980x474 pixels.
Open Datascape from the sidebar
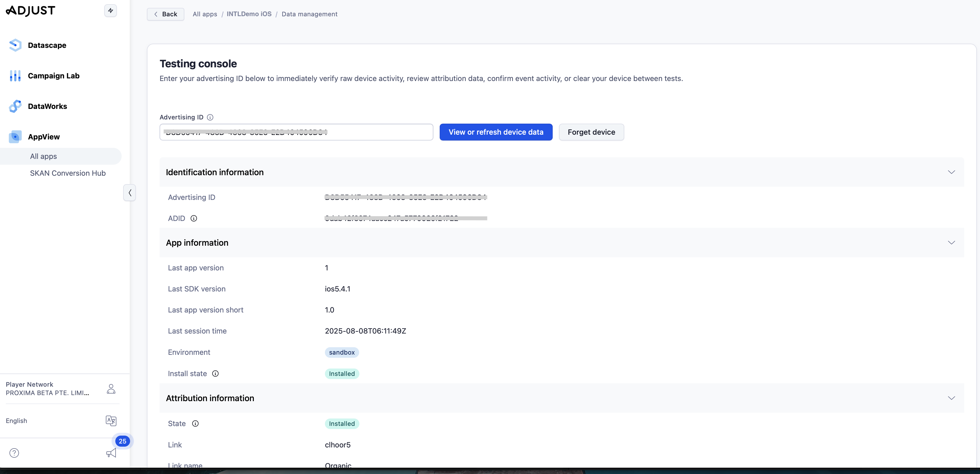coord(47,45)
